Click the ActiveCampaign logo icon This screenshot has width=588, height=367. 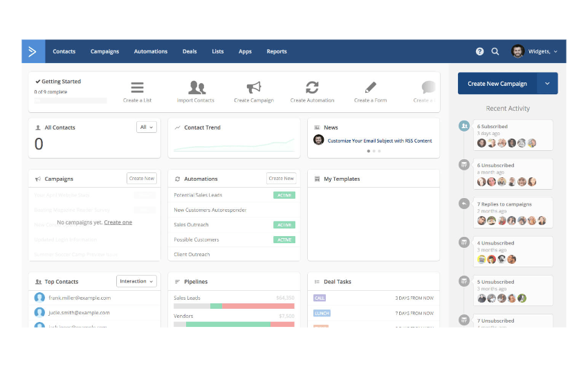pos(33,51)
